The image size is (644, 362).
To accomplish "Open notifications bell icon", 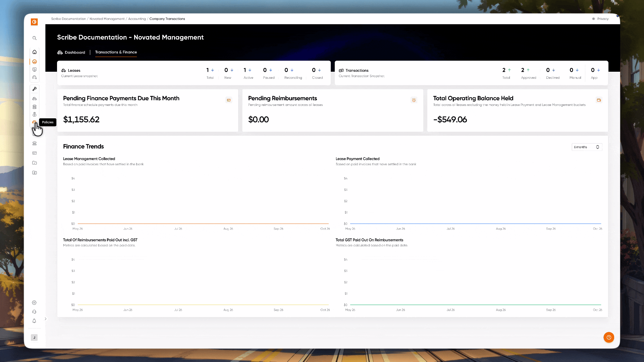I will pos(34,321).
